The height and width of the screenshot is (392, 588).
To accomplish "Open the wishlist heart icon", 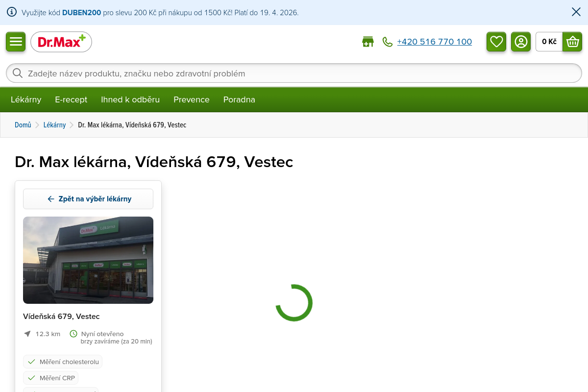I will (x=496, y=42).
